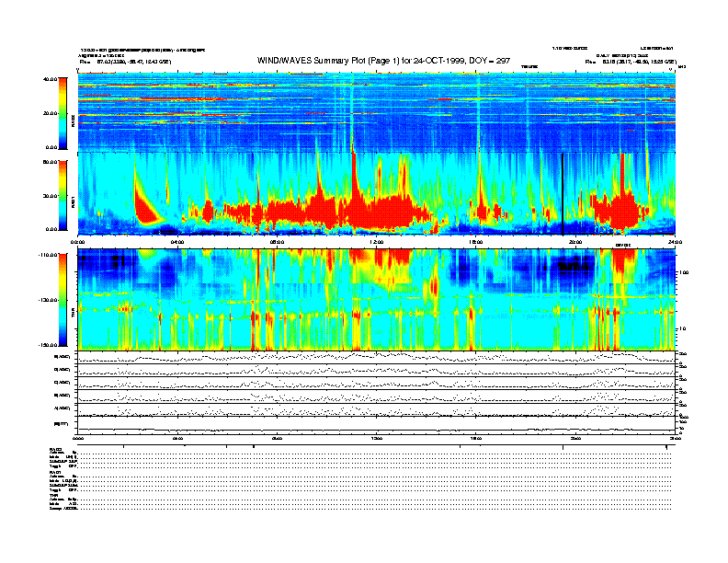Click the 24:00 tick label under RAD1 spectrogram
This screenshot has width=728, height=563.
(x=675, y=242)
